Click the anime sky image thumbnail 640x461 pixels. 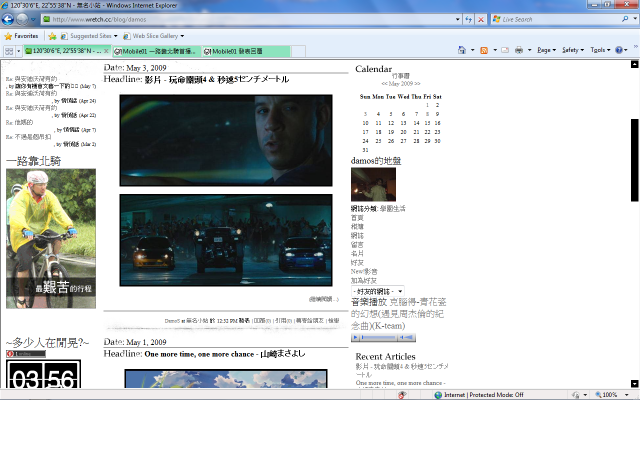click(226, 379)
